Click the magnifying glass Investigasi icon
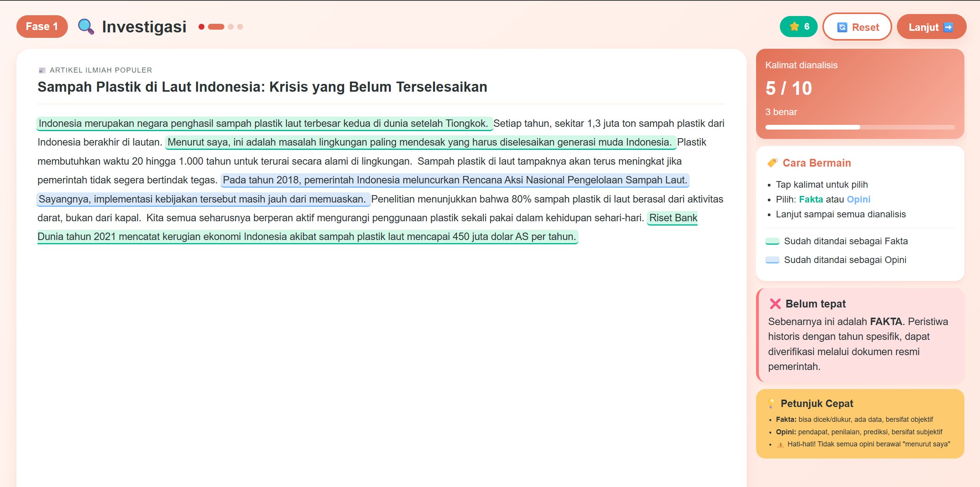980x487 pixels. click(x=86, y=27)
